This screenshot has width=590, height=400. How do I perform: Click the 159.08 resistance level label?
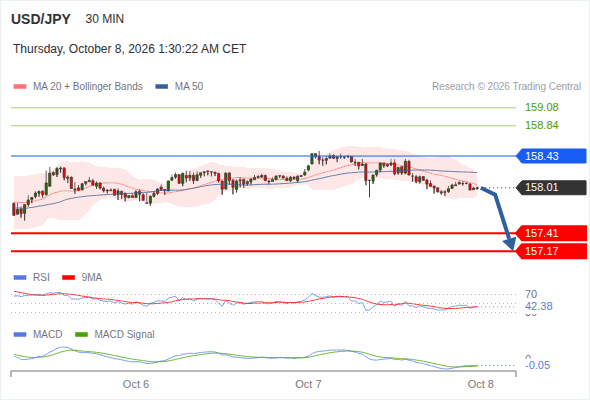542,107
